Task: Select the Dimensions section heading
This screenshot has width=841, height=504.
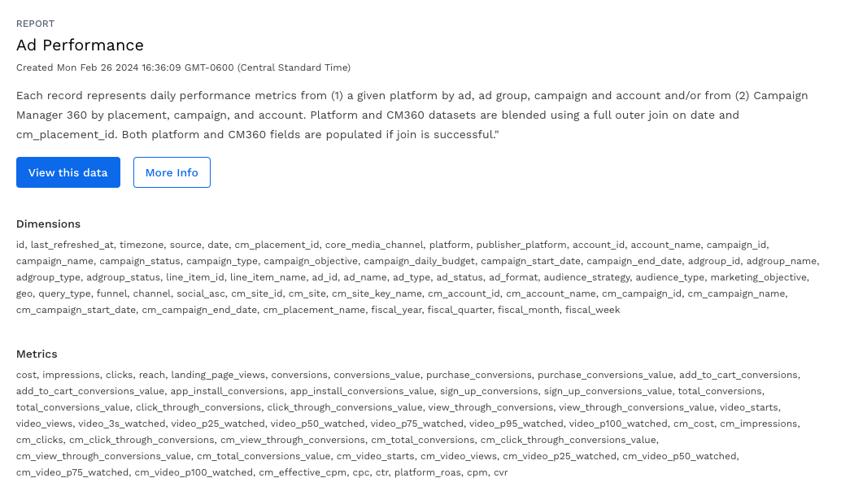Action: (48, 224)
